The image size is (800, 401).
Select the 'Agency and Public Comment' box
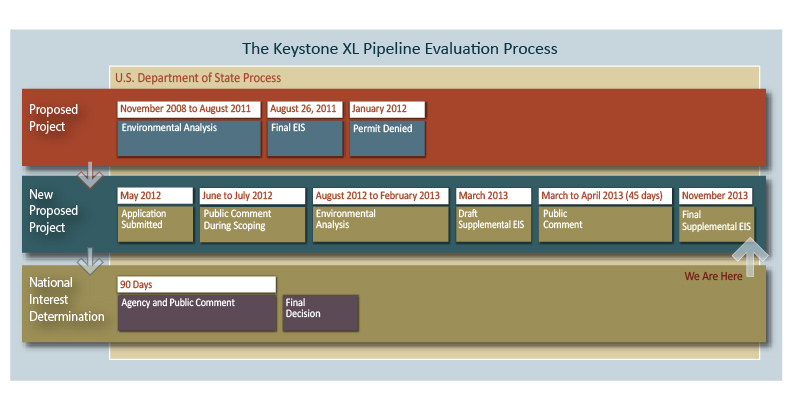click(196, 312)
